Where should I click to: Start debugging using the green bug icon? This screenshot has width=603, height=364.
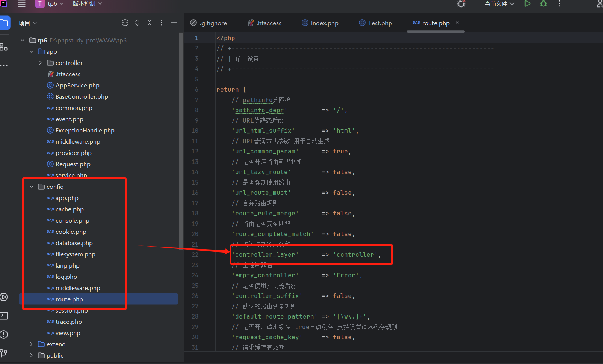[x=543, y=4]
